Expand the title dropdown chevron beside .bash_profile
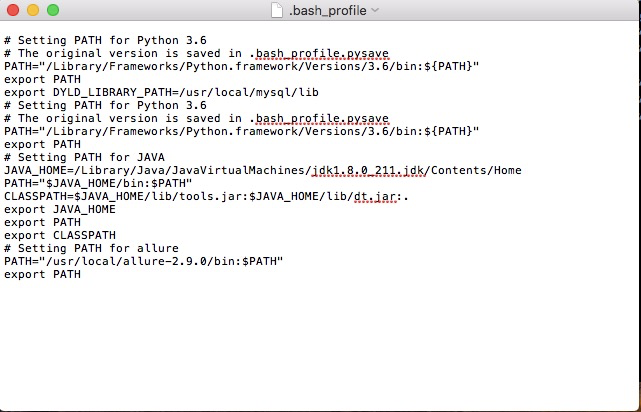Screen dimensions: 641x412 [x=375, y=10]
